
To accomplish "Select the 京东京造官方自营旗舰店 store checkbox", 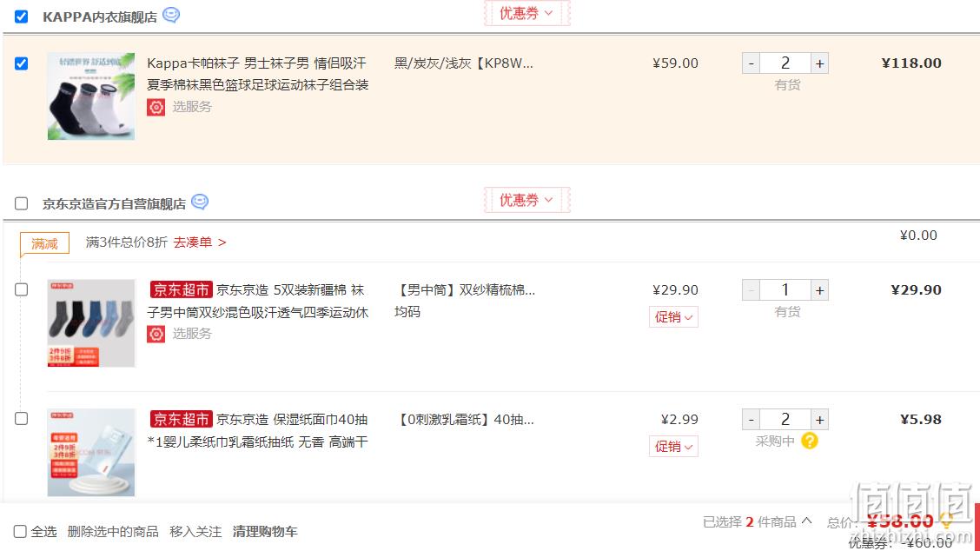I will point(21,203).
